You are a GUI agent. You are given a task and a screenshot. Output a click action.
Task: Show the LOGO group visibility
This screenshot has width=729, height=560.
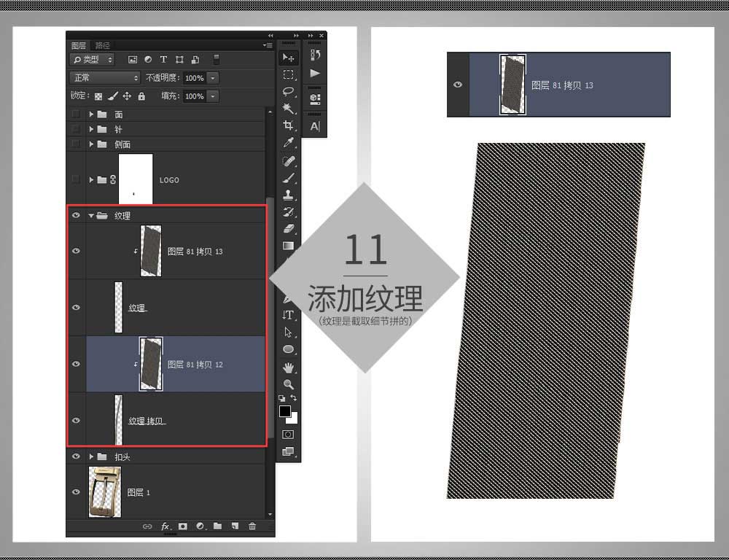pyautogui.click(x=77, y=179)
